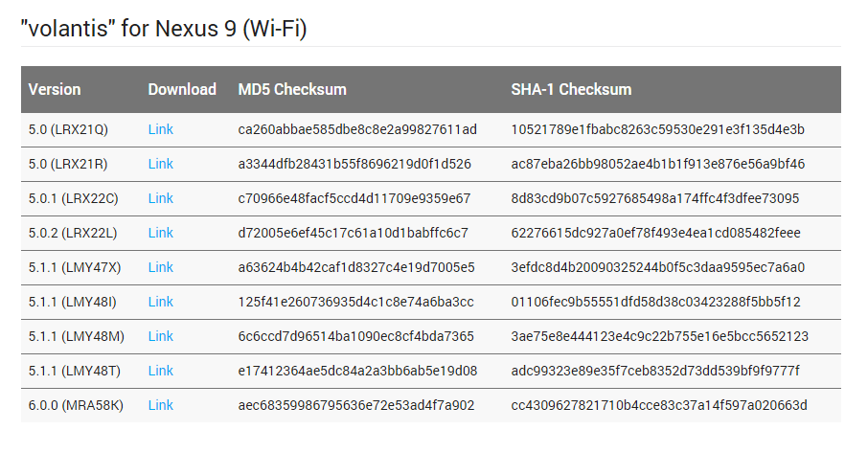The image size is (868, 453).
Task: Select the SHA-1 checksum starting with cc4309627821
Action: [659, 405]
